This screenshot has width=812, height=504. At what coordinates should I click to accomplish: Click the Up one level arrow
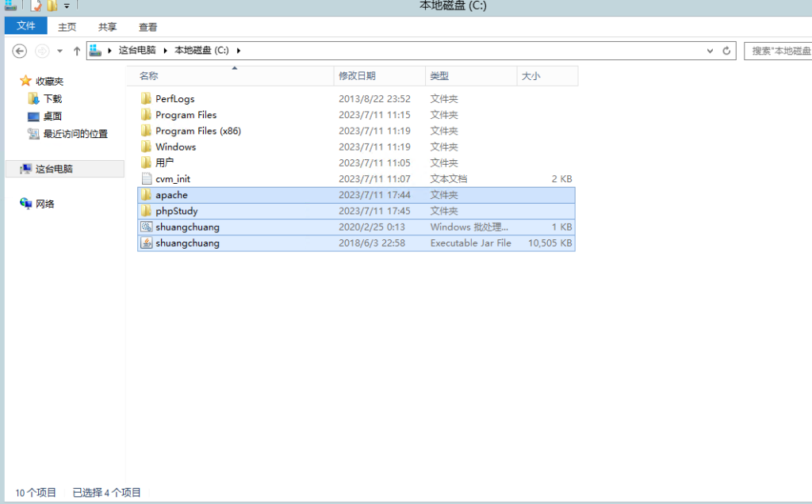click(x=77, y=51)
